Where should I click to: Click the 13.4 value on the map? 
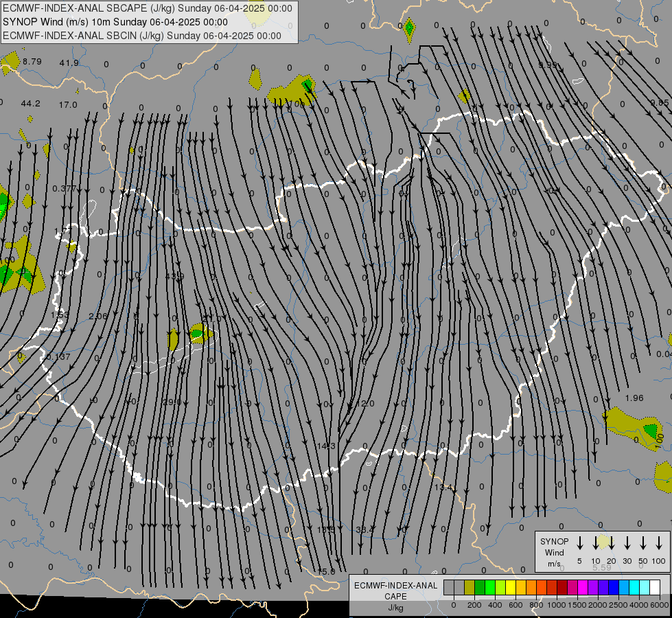pyautogui.click(x=443, y=488)
